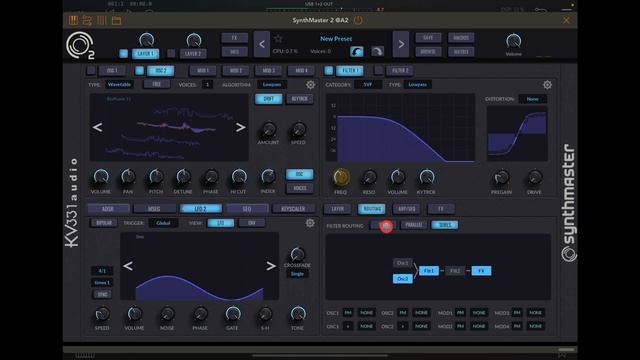Select next wavetable with right arrow
The height and width of the screenshot is (360, 640).
coord(241,127)
